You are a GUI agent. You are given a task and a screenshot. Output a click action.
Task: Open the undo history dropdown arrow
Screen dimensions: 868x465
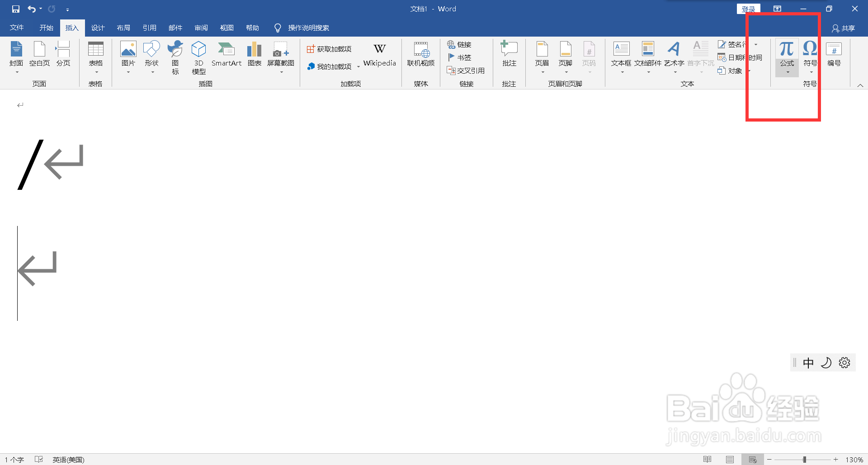(x=41, y=9)
